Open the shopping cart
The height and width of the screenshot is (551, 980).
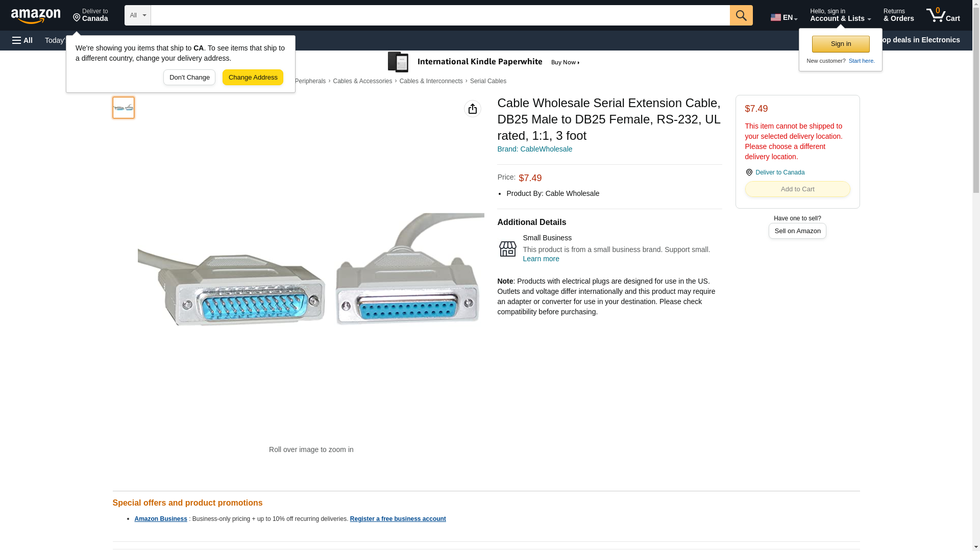(943, 15)
